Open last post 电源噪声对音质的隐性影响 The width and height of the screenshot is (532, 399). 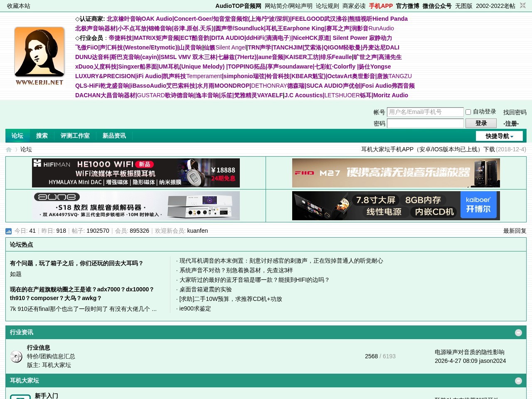pos(469,352)
